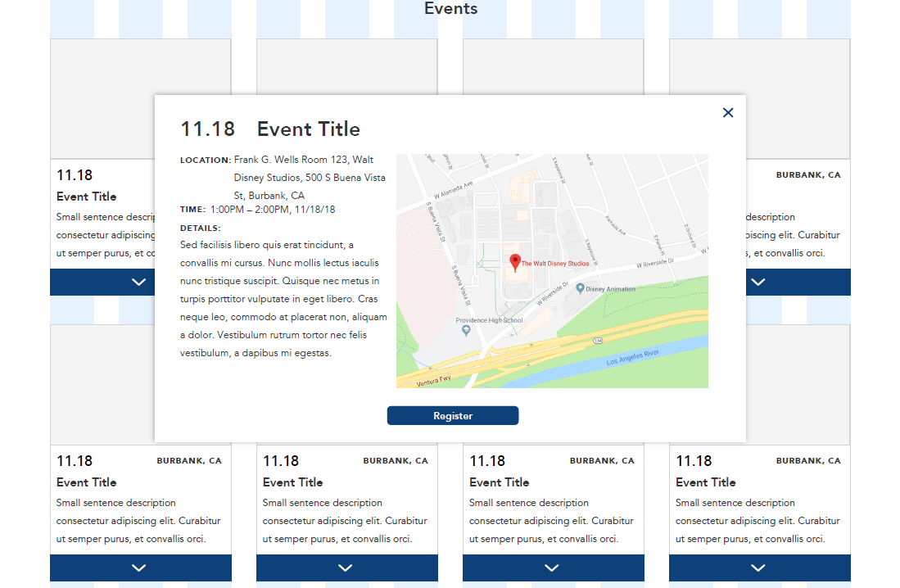
Task: Click the top-left event card image placeholder
Action: point(102,98)
